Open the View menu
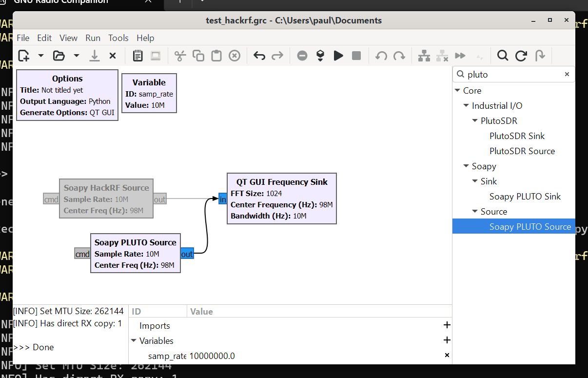588x378 pixels. point(68,38)
